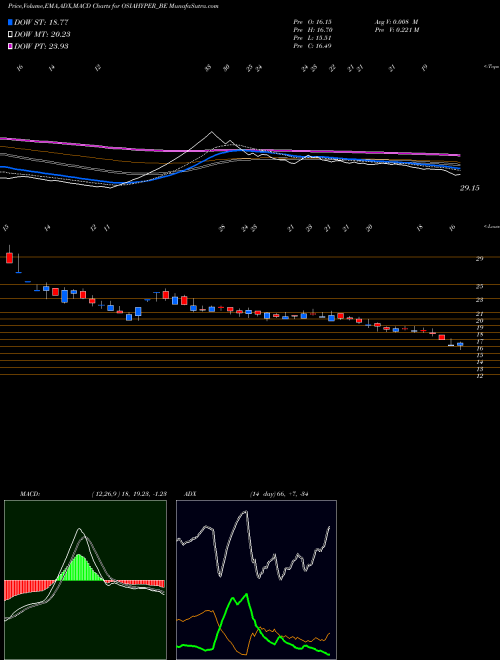Click the white DOW MT legend swatch

click(10, 34)
